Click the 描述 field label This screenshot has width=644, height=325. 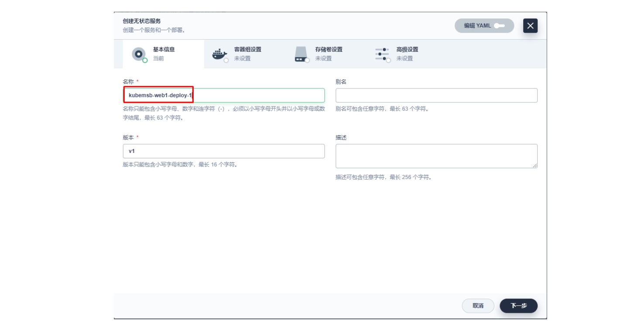point(341,137)
